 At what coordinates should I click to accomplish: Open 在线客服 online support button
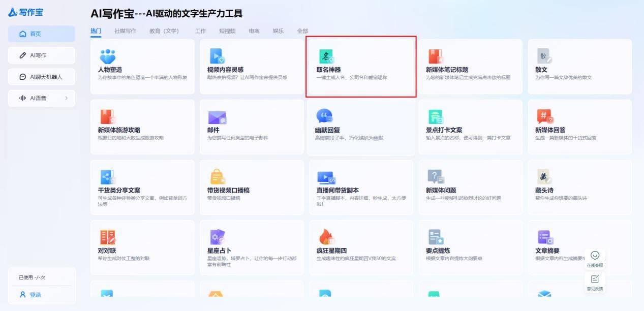point(595,259)
